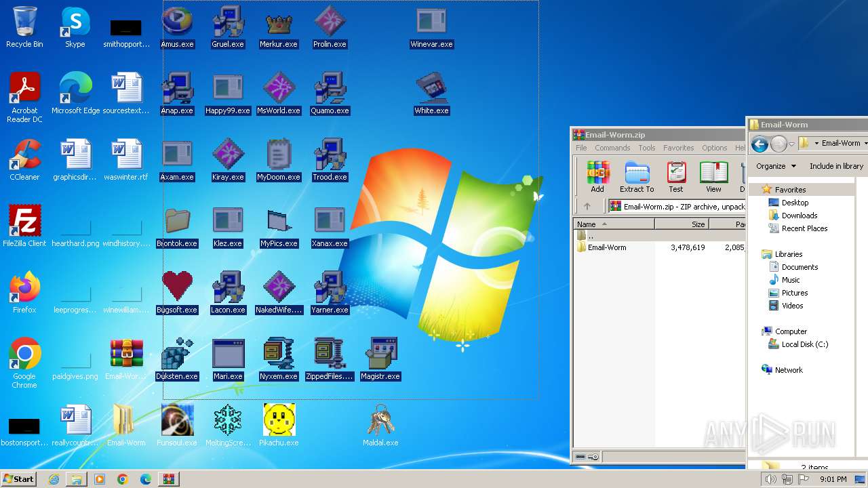Open the Start menu

click(x=18, y=479)
